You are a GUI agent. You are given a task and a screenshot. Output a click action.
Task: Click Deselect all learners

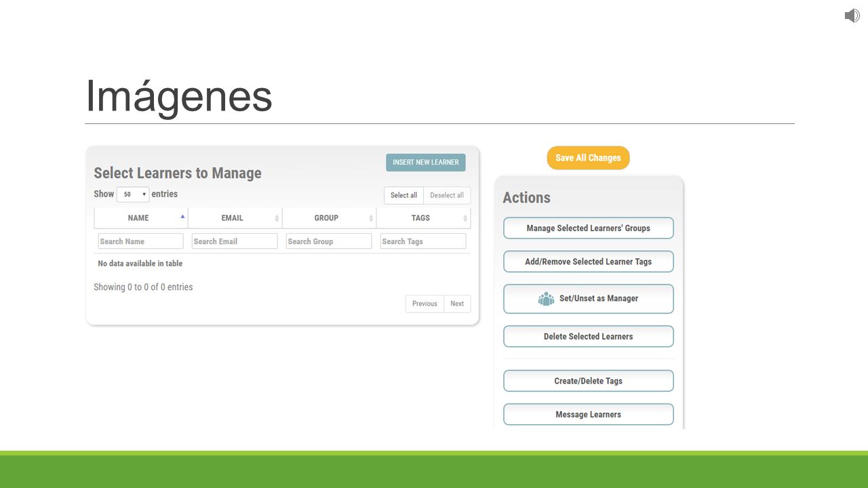(447, 195)
